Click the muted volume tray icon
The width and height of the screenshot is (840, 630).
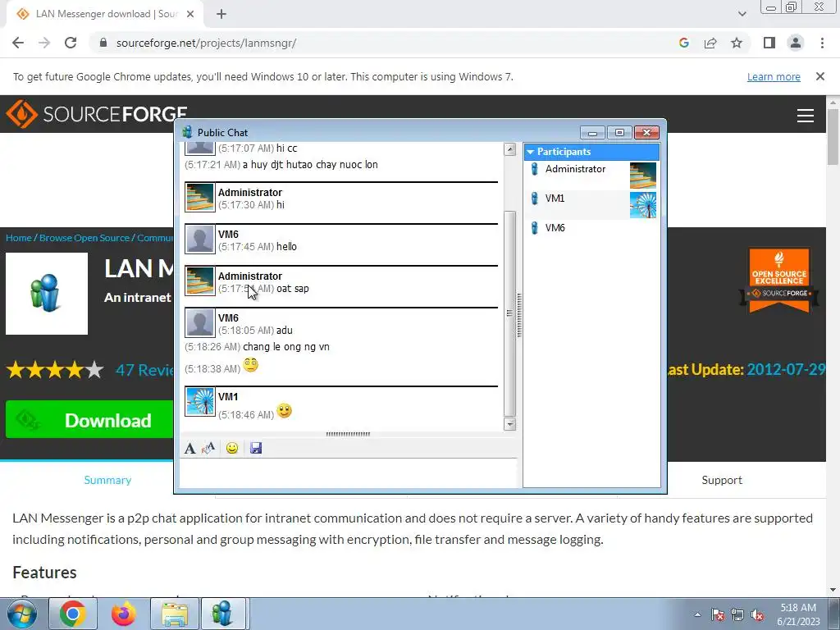(x=757, y=614)
